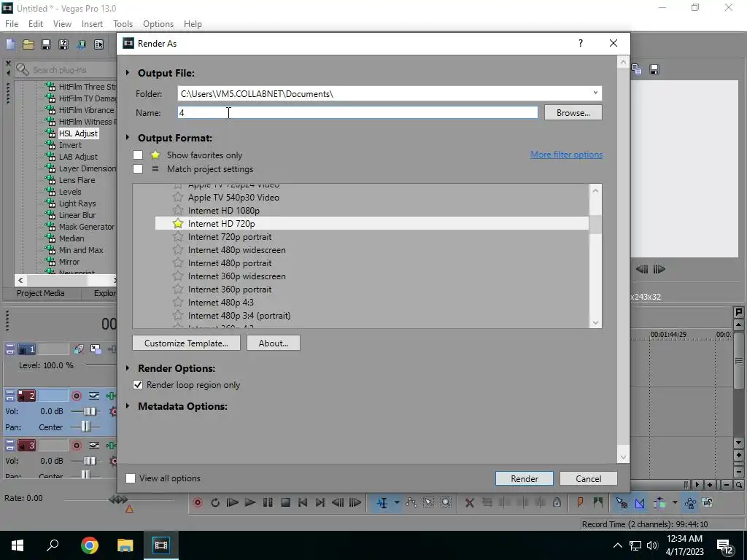
Task: Open the Edit menu
Action: pyautogui.click(x=36, y=24)
